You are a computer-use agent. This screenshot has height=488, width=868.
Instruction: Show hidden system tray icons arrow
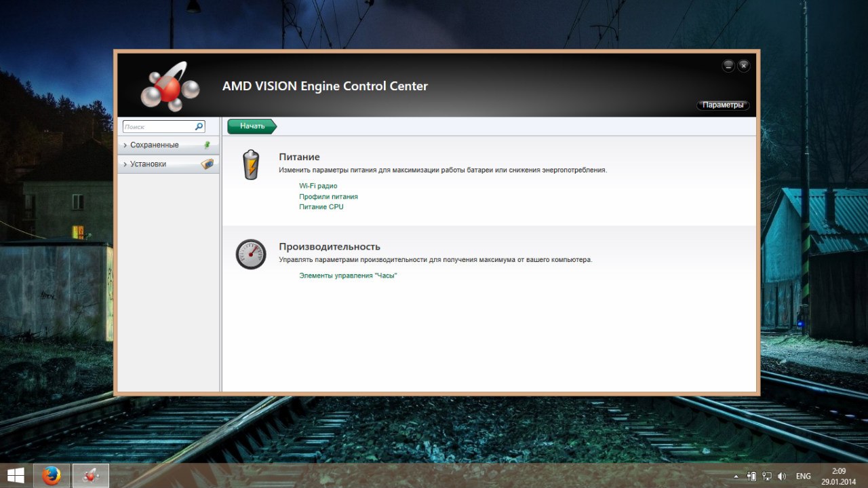click(736, 476)
